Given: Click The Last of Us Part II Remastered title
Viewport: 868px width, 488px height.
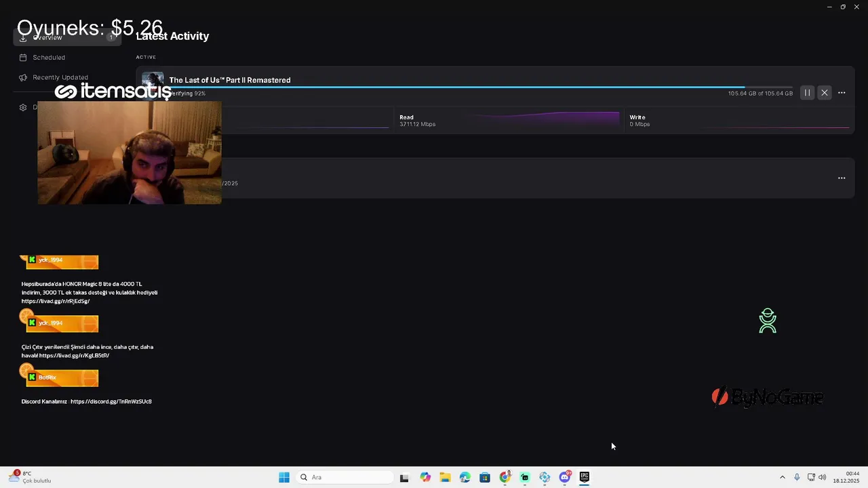Looking at the screenshot, I should pos(230,80).
